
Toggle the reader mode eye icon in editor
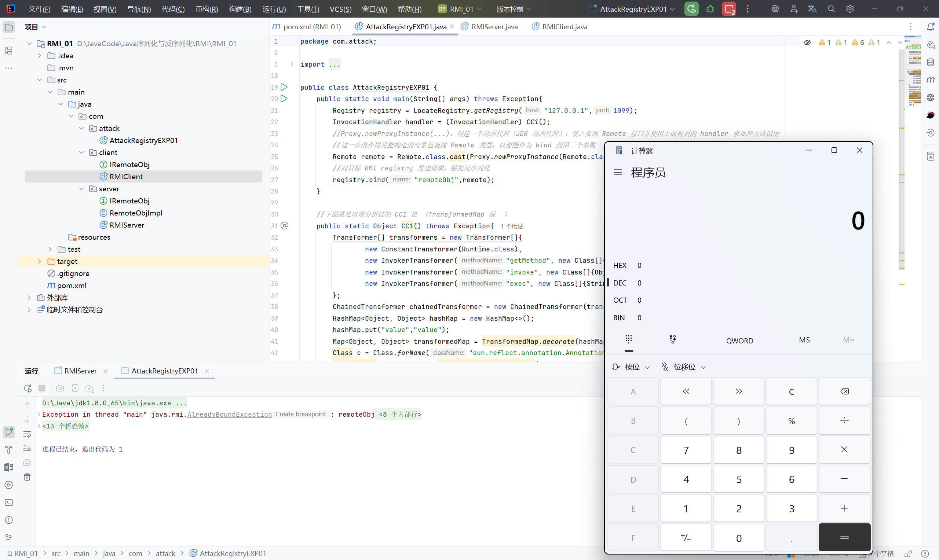coord(807,43)
